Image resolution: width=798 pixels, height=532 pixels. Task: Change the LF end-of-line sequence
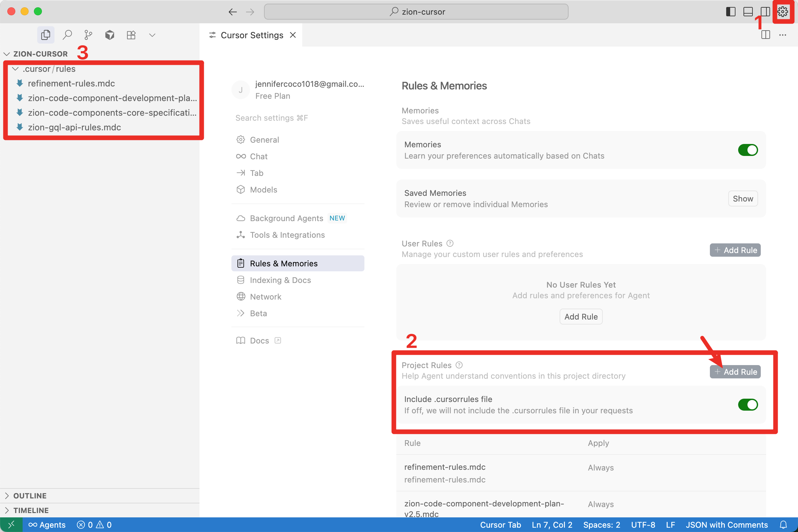(670, 525)
